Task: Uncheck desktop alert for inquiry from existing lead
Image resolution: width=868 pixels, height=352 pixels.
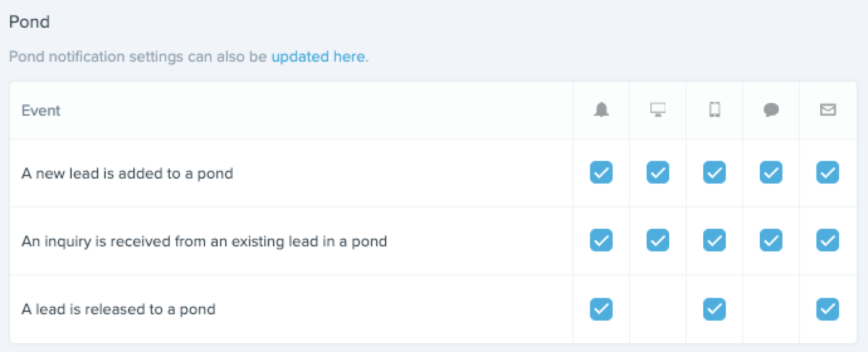Action: 658,240
